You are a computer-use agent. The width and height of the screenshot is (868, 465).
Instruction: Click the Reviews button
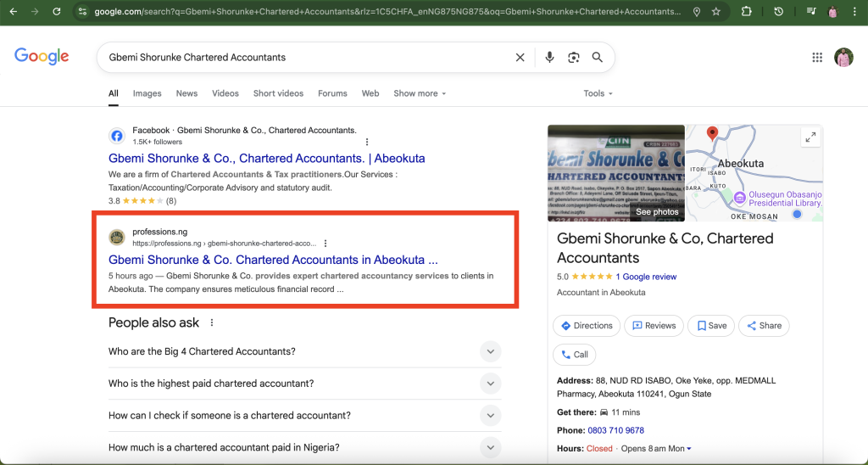coord(654,325)
